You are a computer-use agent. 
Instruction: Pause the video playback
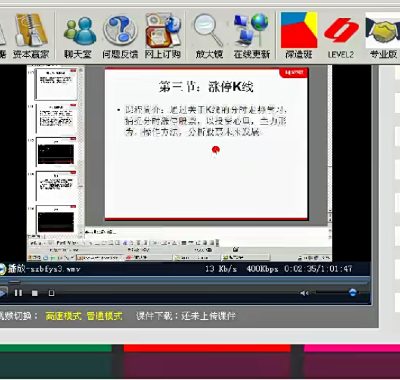[x=18, y=293]
